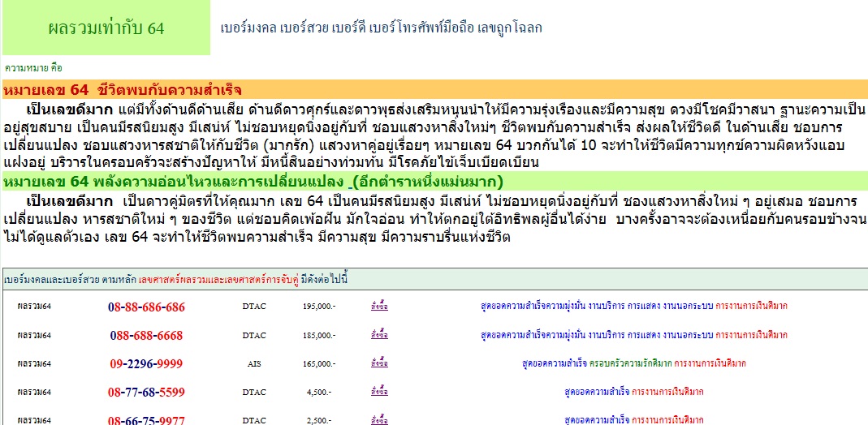Image resolution: width=868 pixels, height=425 pixels.
Task: Click the สั่งซื้อ link for 08-88-686-686
Action: pos(379,306)
